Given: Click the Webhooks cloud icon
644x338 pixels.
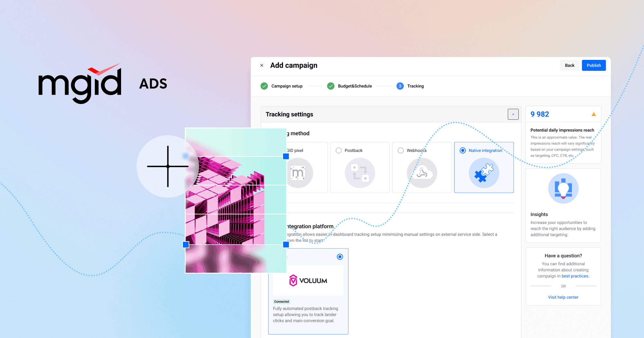Looking at the screenshot, I should pyautogui.click(x=422, y=173).
